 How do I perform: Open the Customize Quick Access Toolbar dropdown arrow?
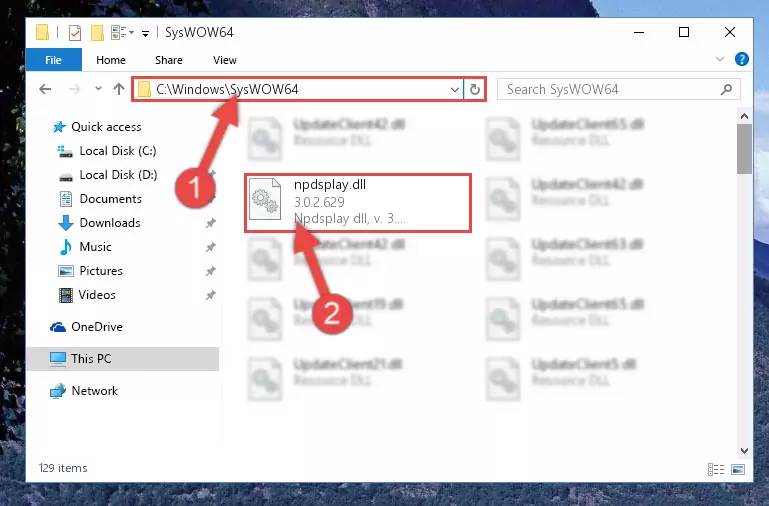(145, 33)
